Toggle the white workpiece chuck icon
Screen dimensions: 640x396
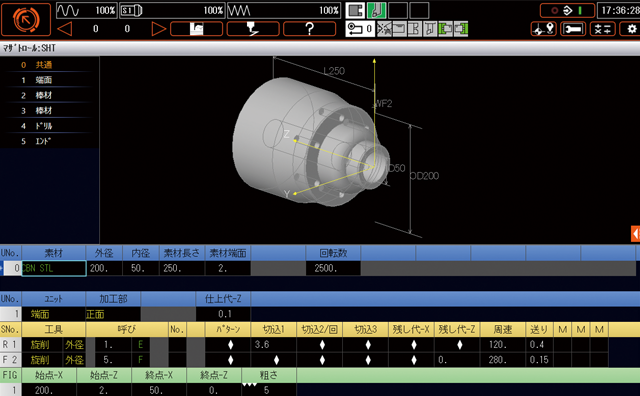tap(356, 11)
